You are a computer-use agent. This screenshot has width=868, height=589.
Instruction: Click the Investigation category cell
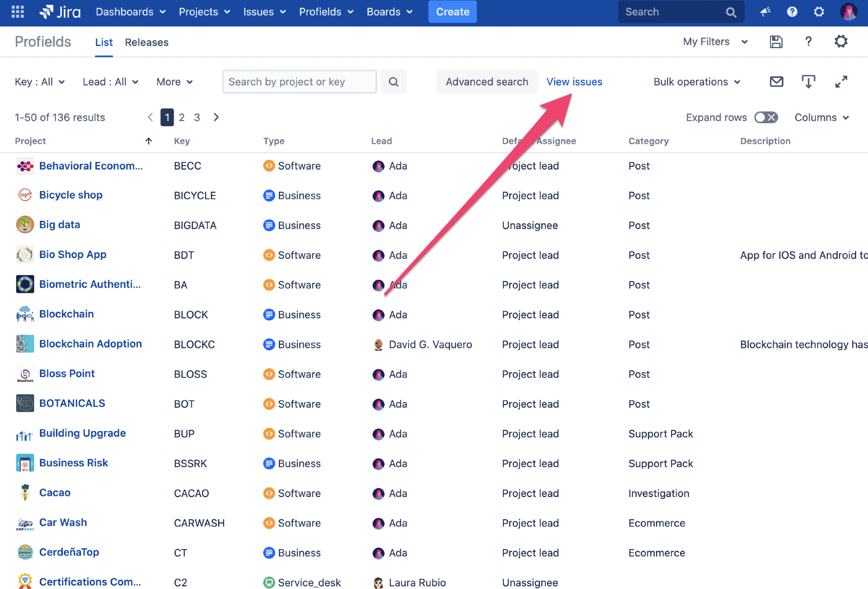(x=659, y=493)
